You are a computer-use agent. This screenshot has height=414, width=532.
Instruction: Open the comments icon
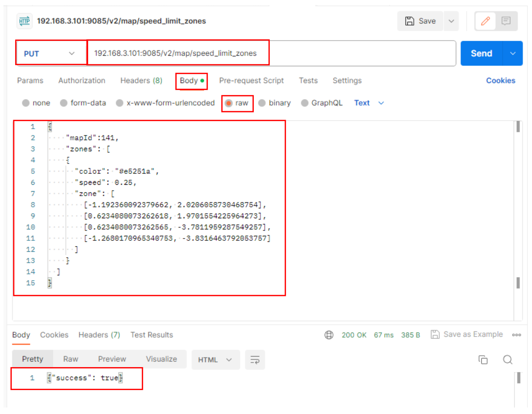[x=506, y=21]
